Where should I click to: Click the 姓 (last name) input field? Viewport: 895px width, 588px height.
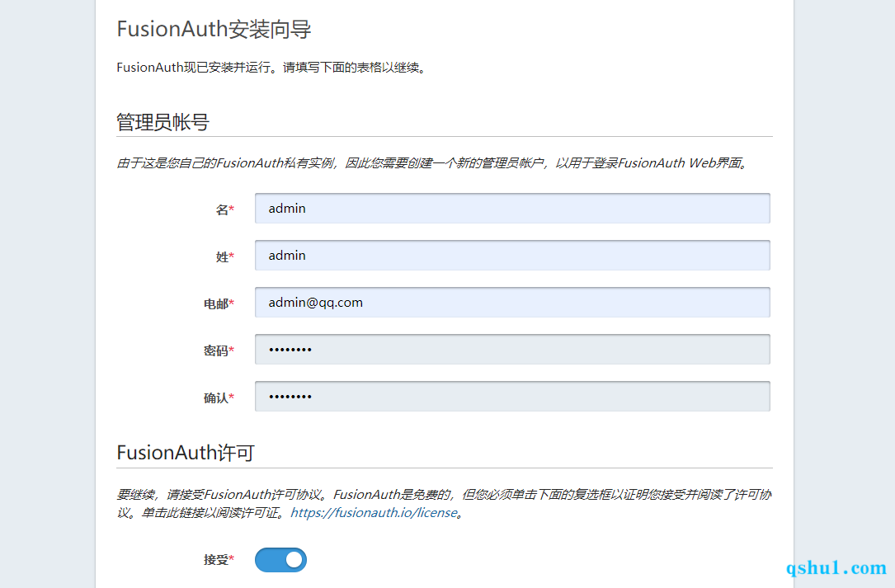[x=512, y=255]
